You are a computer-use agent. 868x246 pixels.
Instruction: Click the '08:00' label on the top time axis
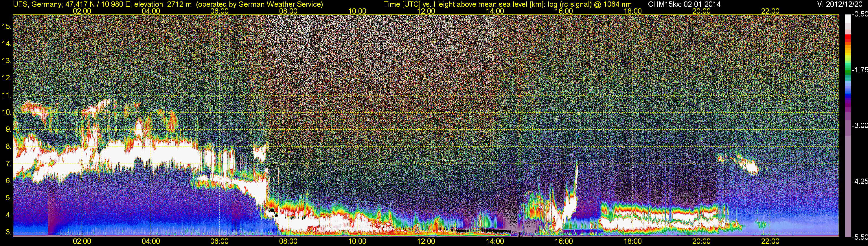[x=288, y=11]
